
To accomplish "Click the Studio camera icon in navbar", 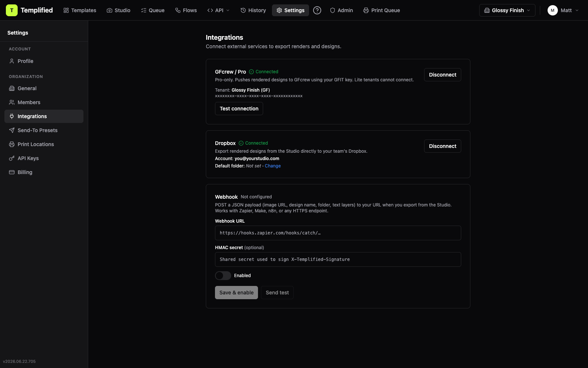I will click(x=110, y=10).
